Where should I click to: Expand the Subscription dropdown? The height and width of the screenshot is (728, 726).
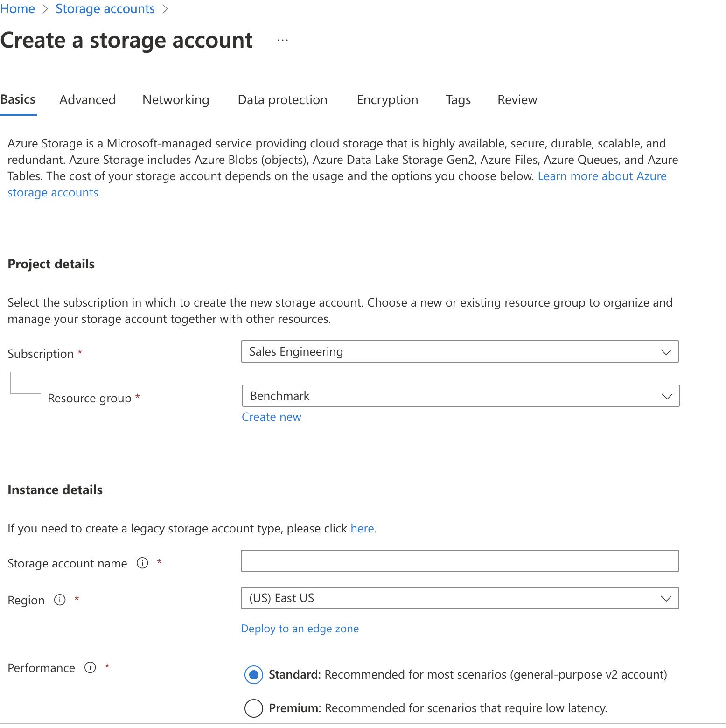pos(460,351)
